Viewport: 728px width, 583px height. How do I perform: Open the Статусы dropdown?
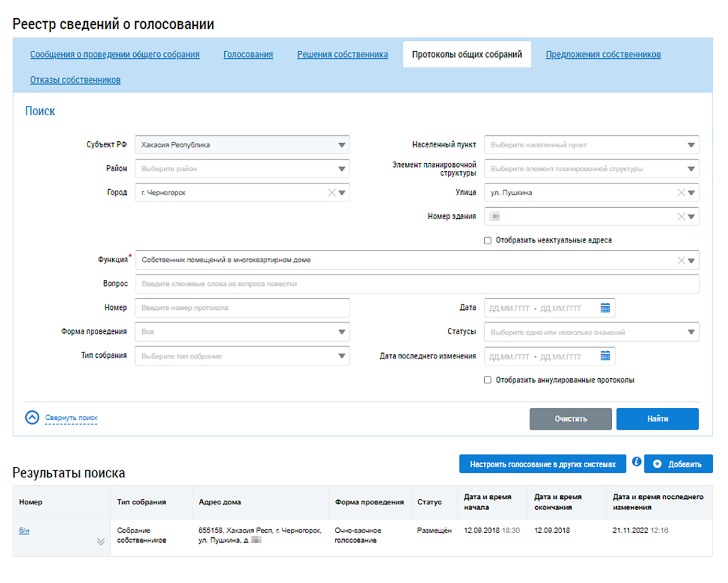[591, 332]
